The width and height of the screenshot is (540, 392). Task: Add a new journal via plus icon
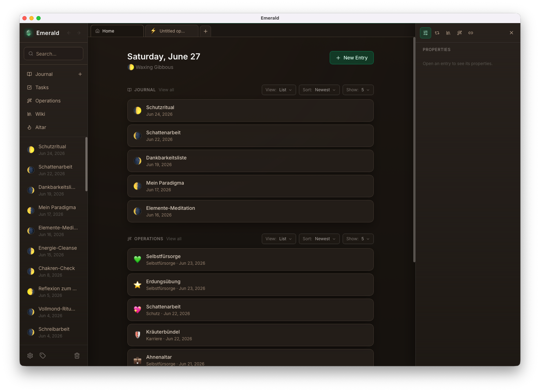(x=80, y=74)
